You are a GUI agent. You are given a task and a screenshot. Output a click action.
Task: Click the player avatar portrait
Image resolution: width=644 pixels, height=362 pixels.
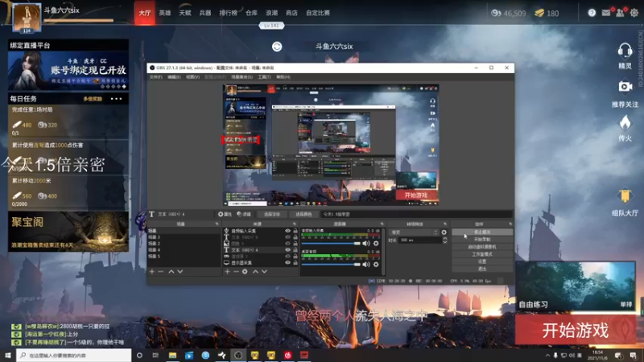point(27,18)
